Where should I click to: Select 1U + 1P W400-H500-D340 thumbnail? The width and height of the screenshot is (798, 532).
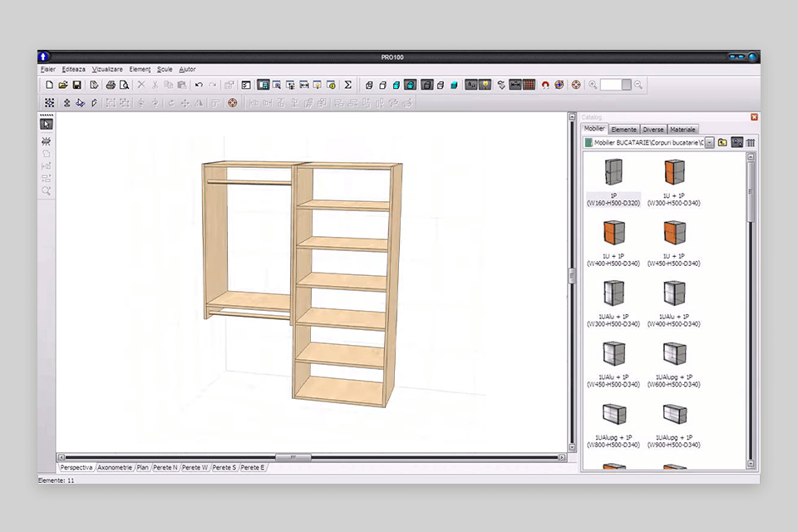click(613, 233)
